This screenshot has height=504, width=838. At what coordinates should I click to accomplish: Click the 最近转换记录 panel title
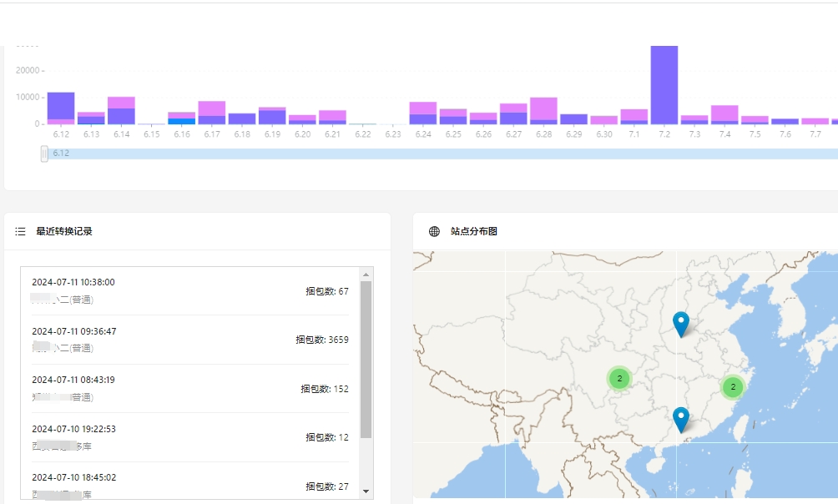pos(64,231)
